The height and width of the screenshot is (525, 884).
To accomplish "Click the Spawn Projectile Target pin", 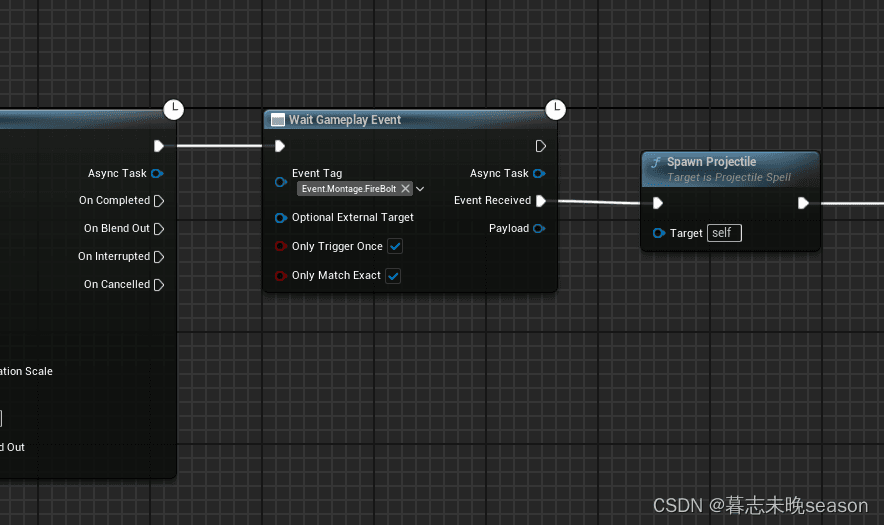I will click(658, 233).
